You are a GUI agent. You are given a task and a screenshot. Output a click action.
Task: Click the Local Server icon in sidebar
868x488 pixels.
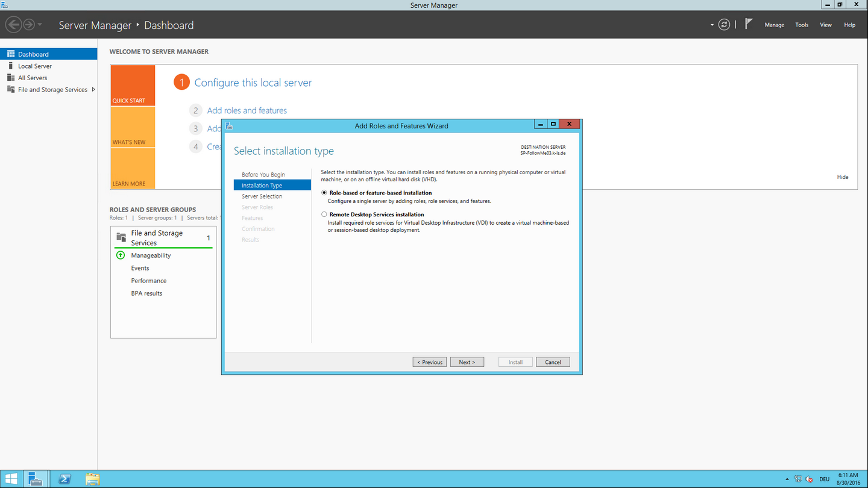tap(10, 66)
